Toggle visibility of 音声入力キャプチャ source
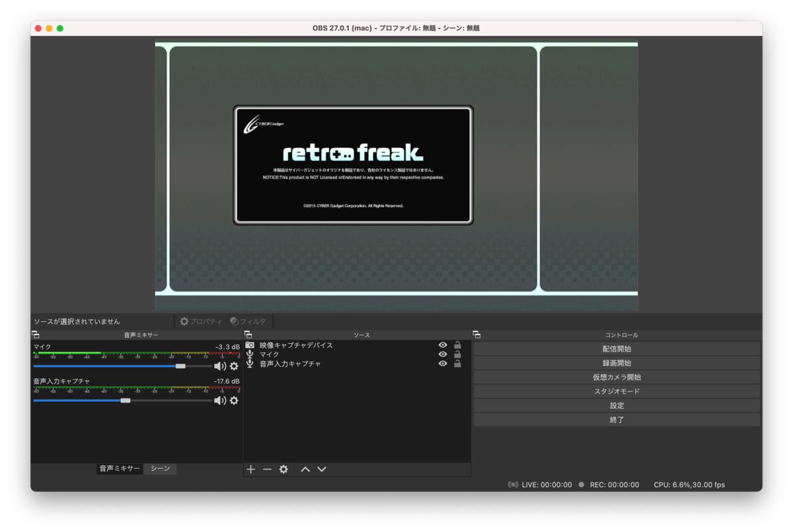The image size is (793, 532). [443, 363]
